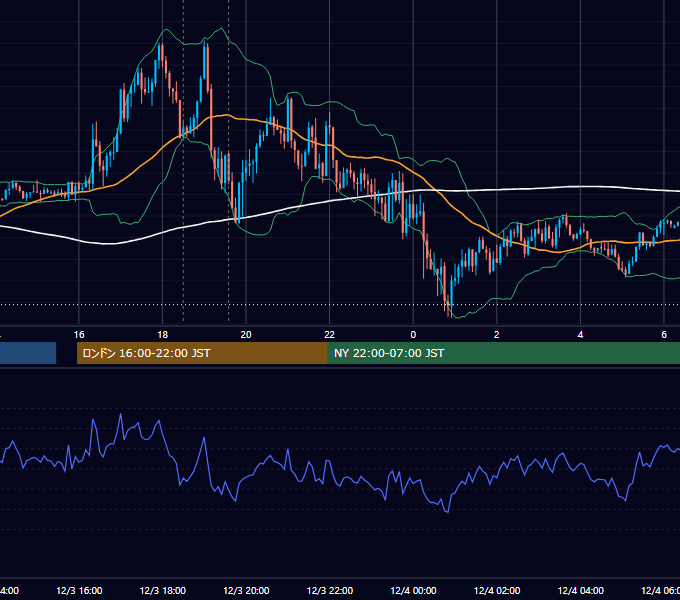This screenshot has height=600, width=680.
Task: Click hour label 2 on the upper axis
Action: [x=497, y=335]
